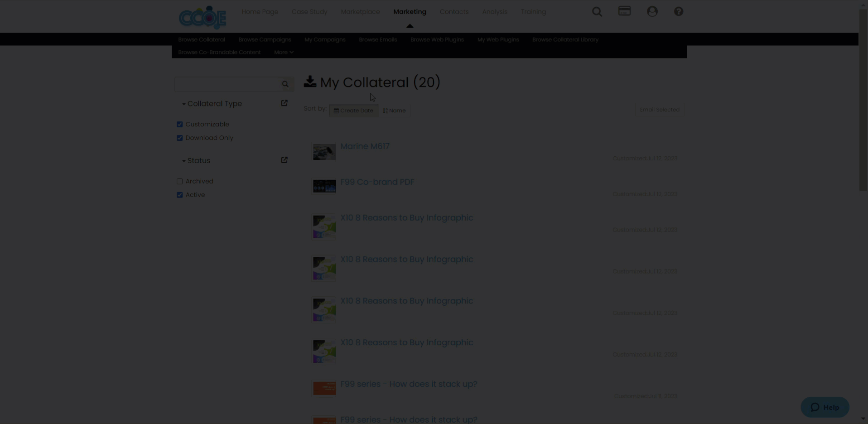Sort collateral by Name
868x424 pixels.
(x=394, y=111)
